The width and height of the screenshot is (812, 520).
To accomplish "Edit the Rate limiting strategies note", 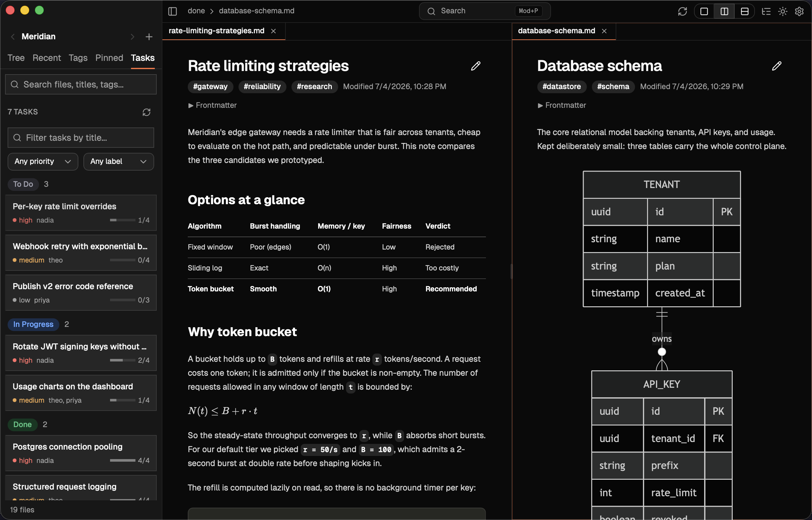I will (475, 66).
